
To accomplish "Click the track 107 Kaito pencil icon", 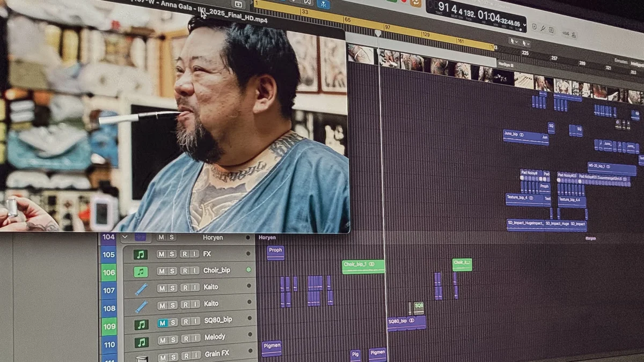I will click(141, 289).
